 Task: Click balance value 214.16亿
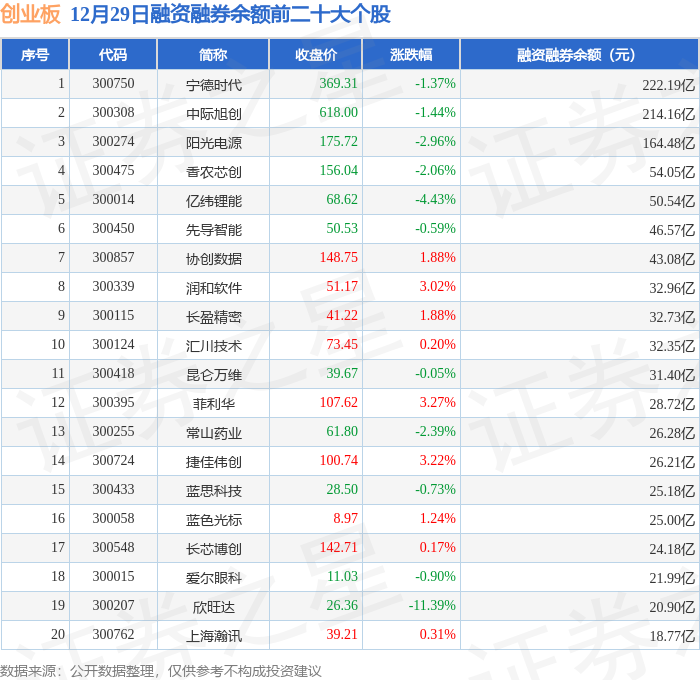point(669,114)
